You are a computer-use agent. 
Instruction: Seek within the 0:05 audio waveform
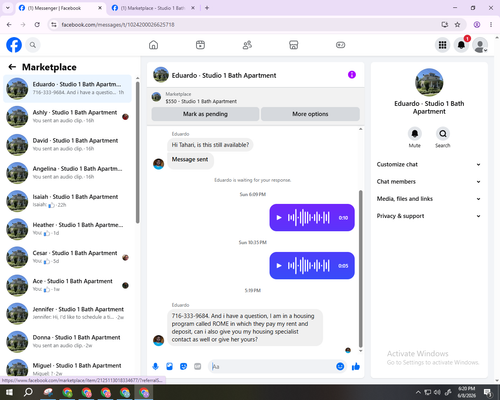click(x=309, y=266)
